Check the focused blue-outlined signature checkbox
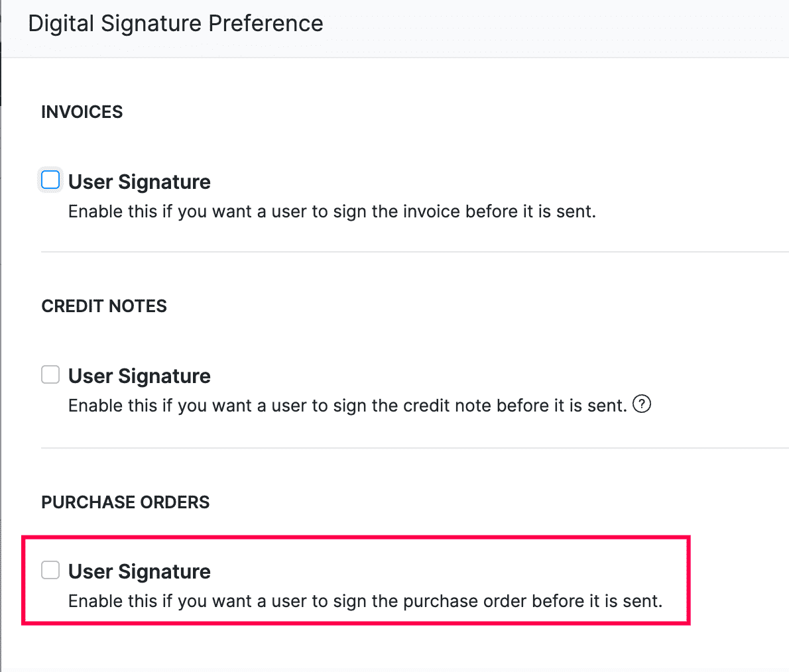 pyautogui.click(x=50, y=180)
